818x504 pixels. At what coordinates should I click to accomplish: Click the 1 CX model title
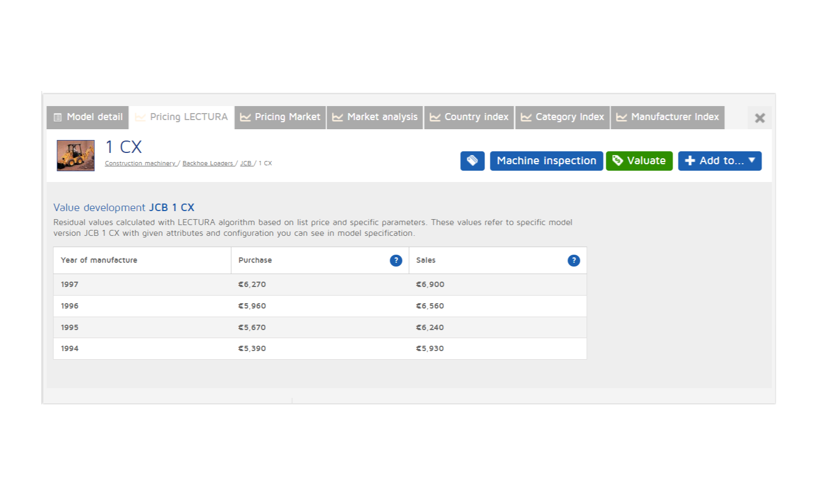tap(124, 147)
